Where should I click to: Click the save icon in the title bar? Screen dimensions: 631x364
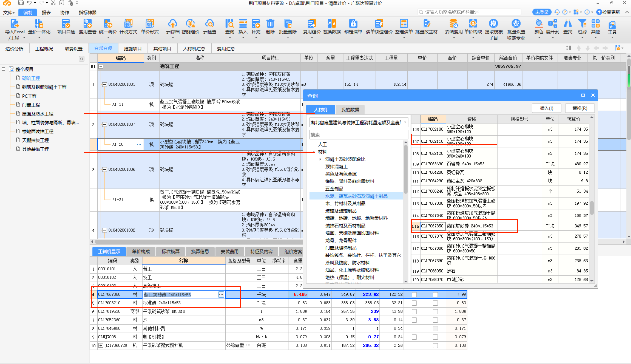[x=21, y=3]
